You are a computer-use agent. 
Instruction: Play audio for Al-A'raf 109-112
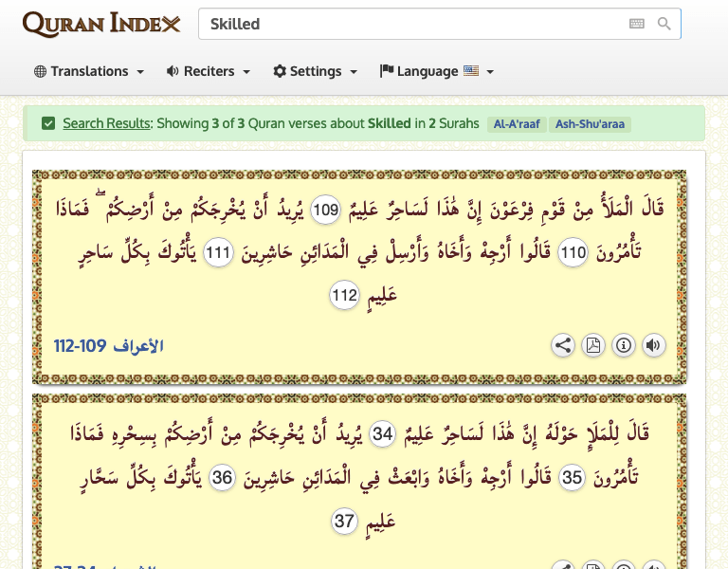point(653,345)
